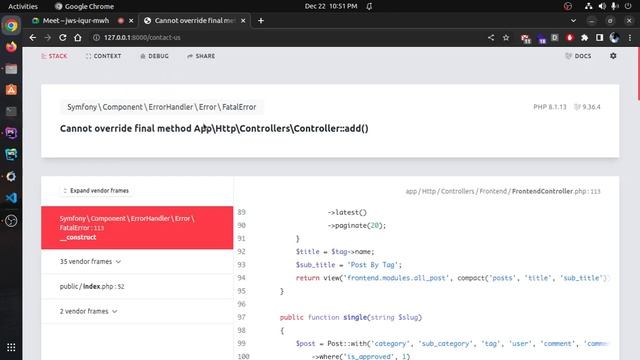Open Ubuntu Software from the dock
The height and width of the screenshot is (360, 640).
(x=11, y=90)
